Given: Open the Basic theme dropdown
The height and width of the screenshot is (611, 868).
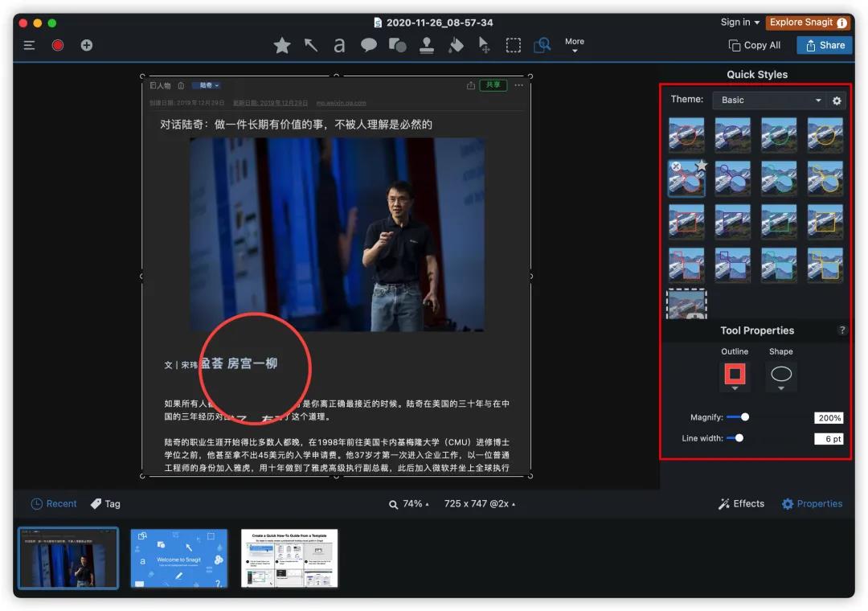Looking at the screenshot, I should 769,100.
